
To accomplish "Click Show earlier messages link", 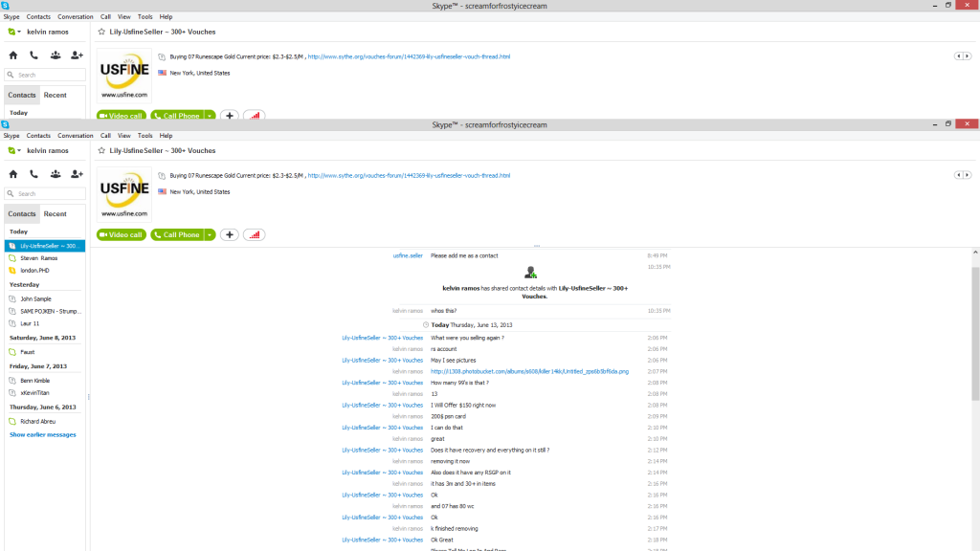I will 42,435.
